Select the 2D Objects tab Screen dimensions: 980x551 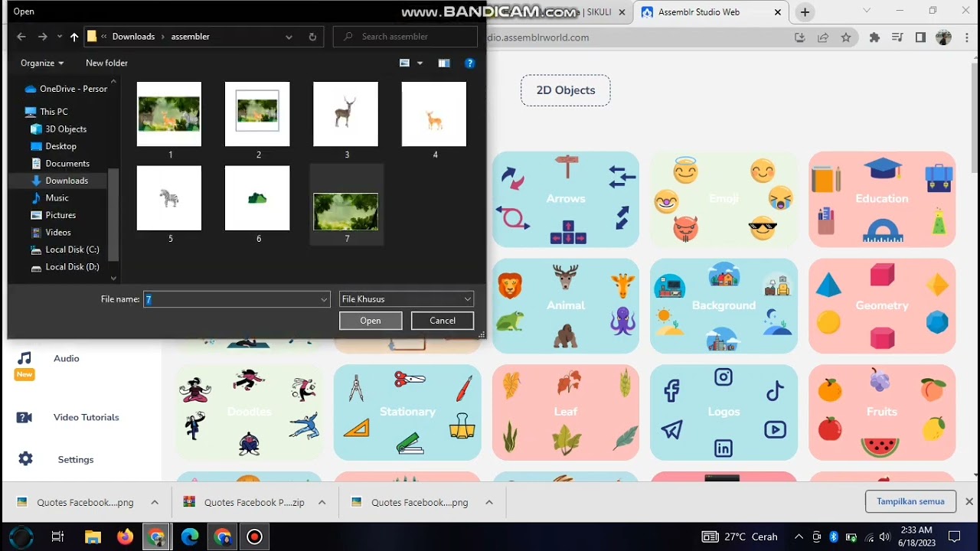point(565,90)
